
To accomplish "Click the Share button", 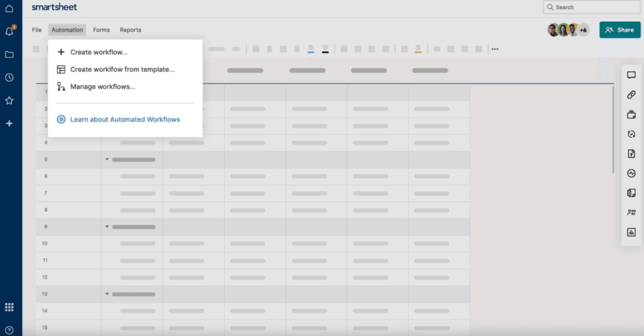I will (620, 30).
